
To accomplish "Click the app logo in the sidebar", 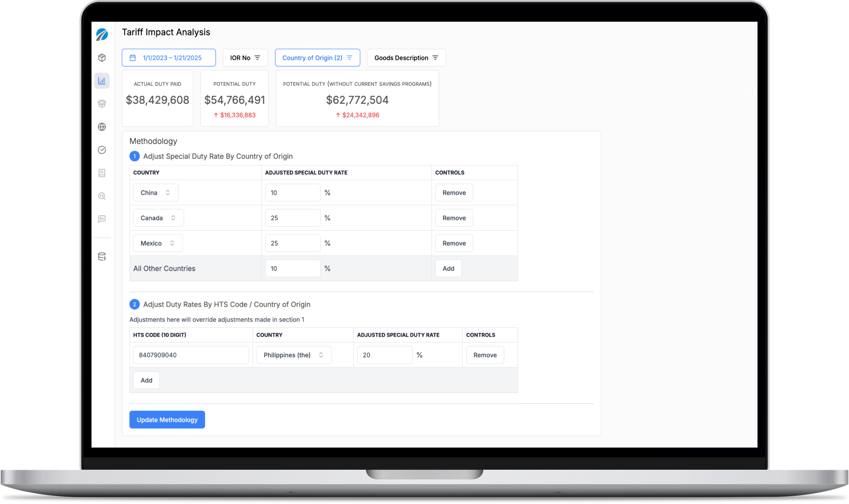I will point(102,34).
